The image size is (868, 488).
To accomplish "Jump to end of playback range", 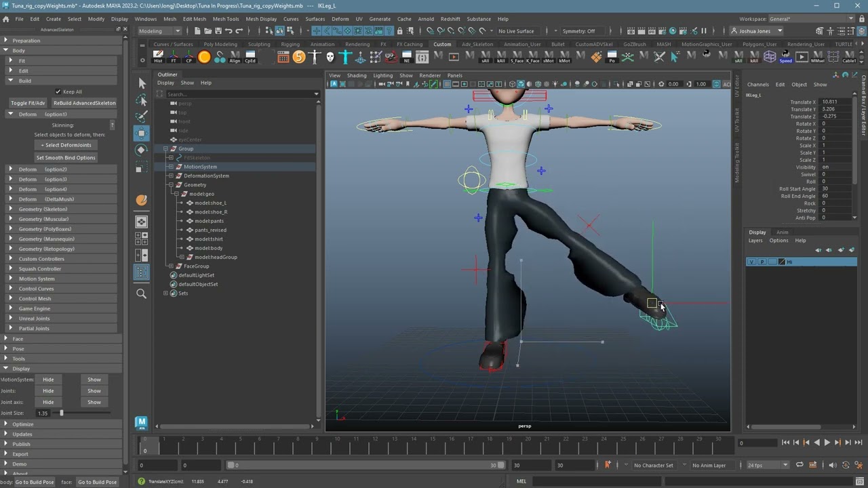I will pos(858,443).
